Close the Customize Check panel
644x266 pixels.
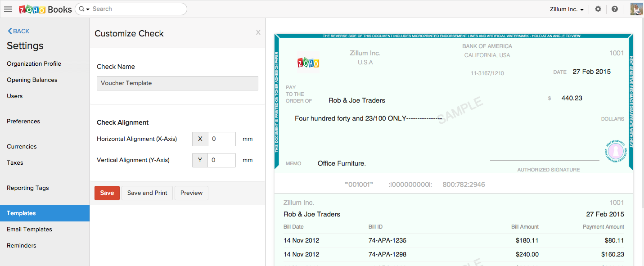point(258,32)
